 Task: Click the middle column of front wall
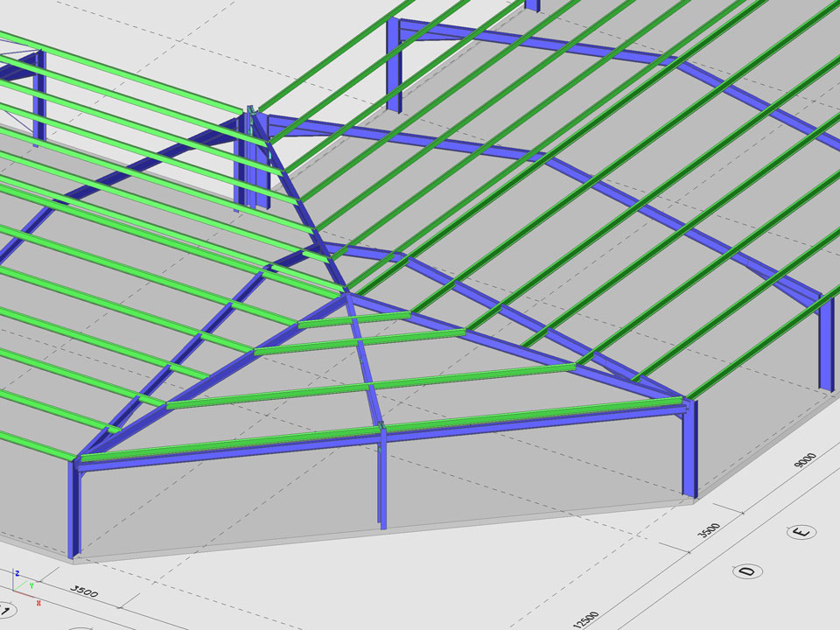pyautogui.click(x=382, y=481)
